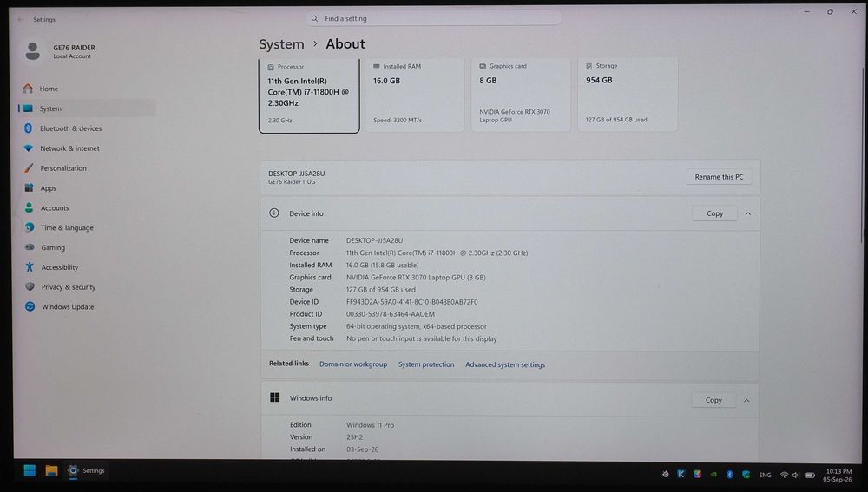Open the taskbar clock and date

pyautogui.click(x=838, y=476)
